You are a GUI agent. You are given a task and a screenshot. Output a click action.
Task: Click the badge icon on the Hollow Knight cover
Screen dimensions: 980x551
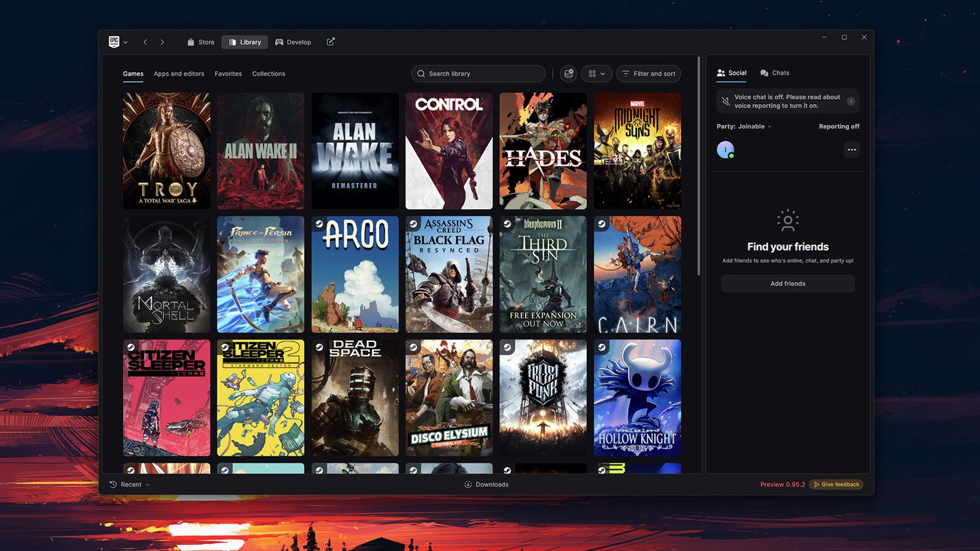tap(601, 348)
